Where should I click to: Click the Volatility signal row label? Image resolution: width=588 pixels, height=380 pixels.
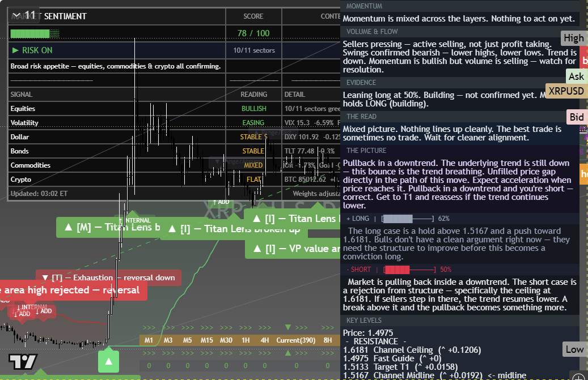24,123
